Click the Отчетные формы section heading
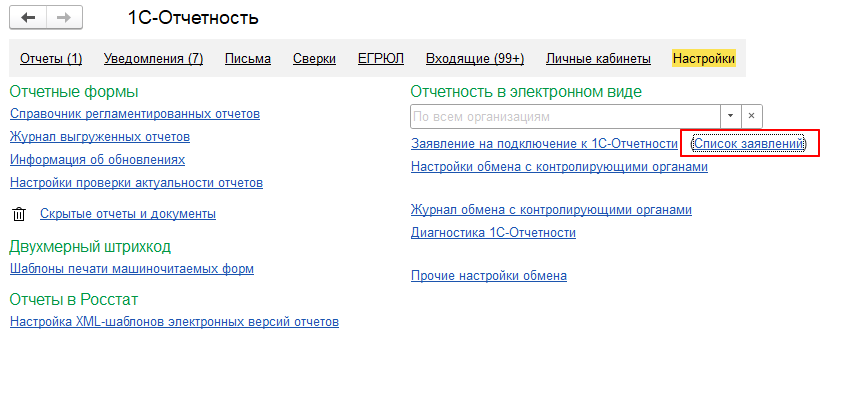This screenshot has height=406, width=843. point(74,92)
